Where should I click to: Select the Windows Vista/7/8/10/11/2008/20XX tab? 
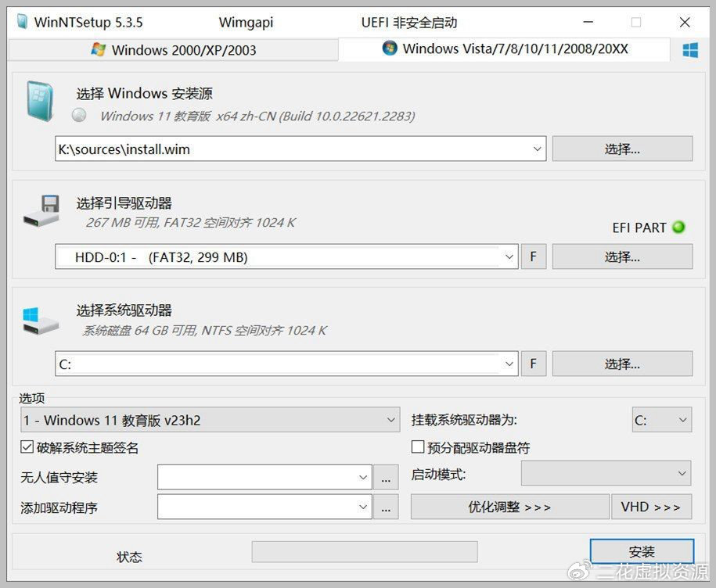[505, 49]
